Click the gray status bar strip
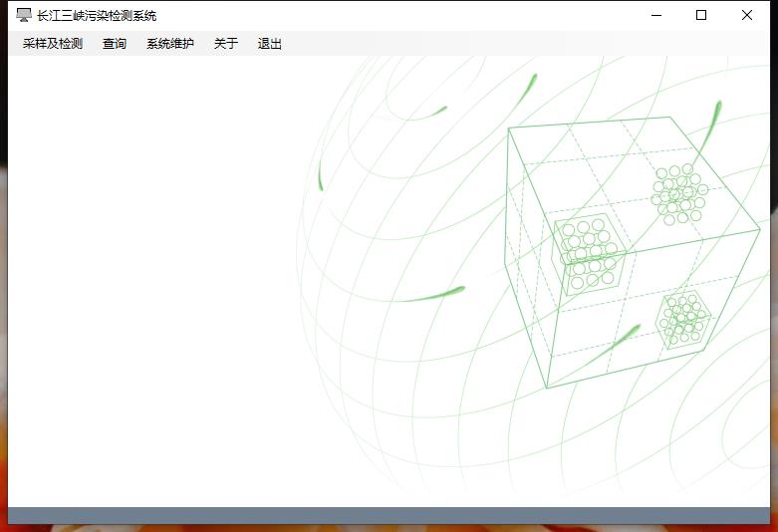Viewport: 778px width, 532px height. [x=389, y=515]
